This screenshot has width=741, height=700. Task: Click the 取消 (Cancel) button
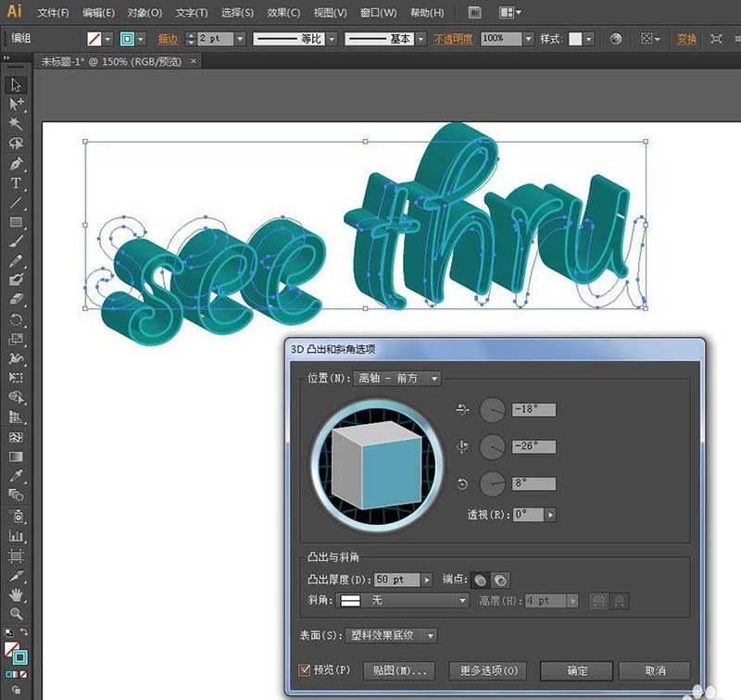655,670
